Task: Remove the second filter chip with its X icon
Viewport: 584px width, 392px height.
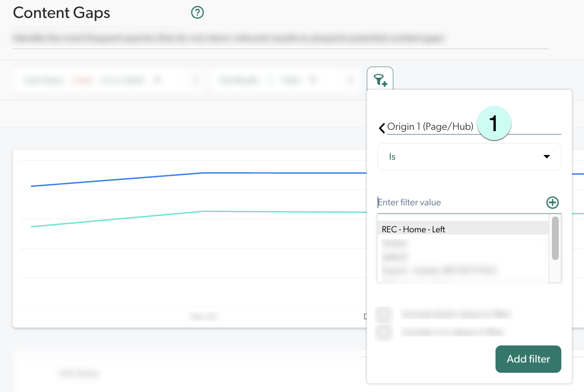Action: pos(350,80)
